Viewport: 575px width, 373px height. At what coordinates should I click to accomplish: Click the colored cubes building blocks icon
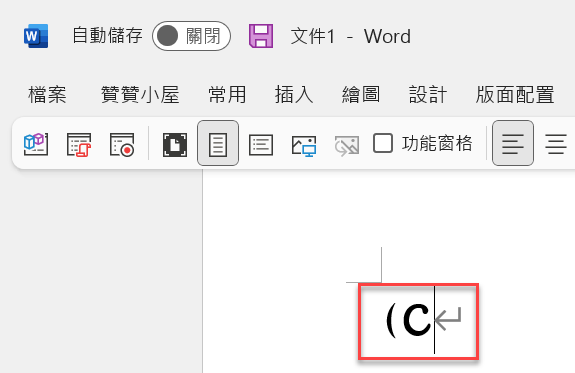pos(36,144)
